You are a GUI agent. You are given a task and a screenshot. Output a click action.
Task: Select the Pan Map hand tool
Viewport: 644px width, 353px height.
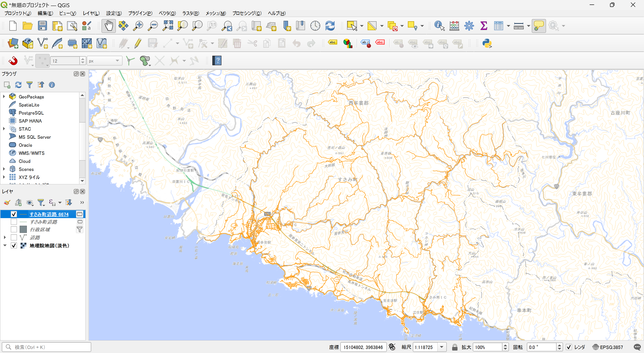tap(108, 26)
